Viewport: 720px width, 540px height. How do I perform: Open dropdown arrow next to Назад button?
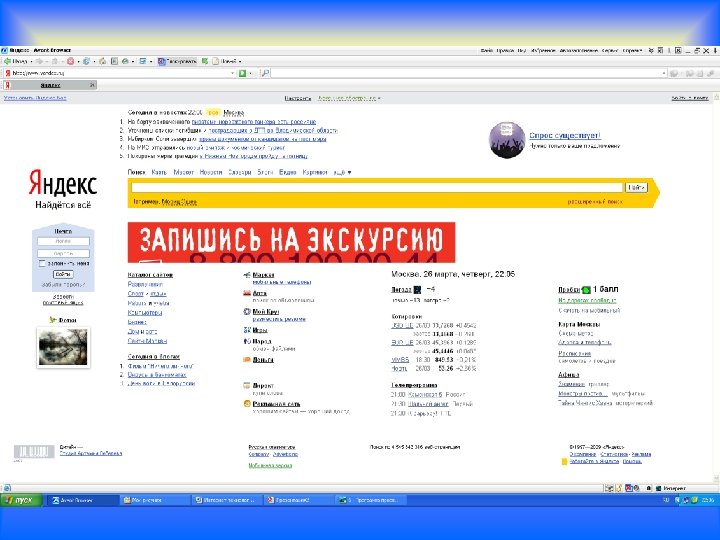coord(31,62)
